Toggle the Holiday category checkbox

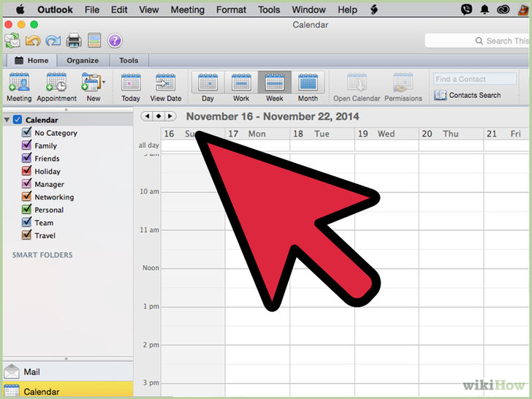(26, 170)
